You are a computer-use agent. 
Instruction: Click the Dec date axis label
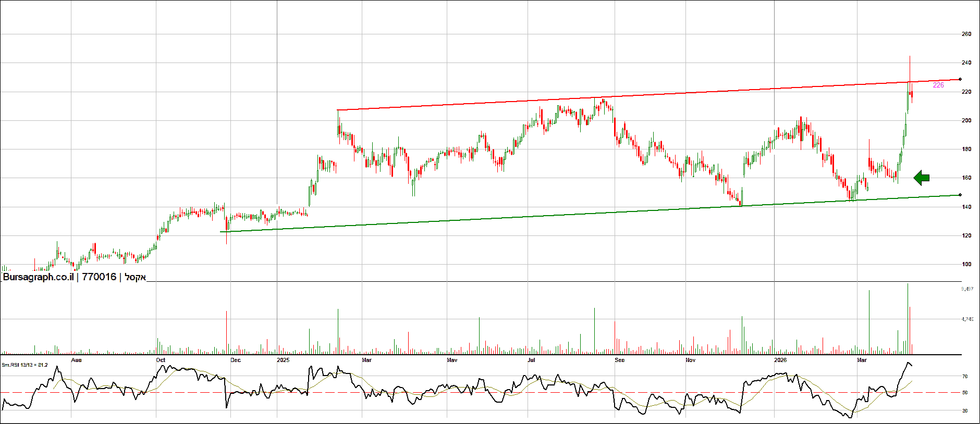pyautogui.click(x=236, y=360)
